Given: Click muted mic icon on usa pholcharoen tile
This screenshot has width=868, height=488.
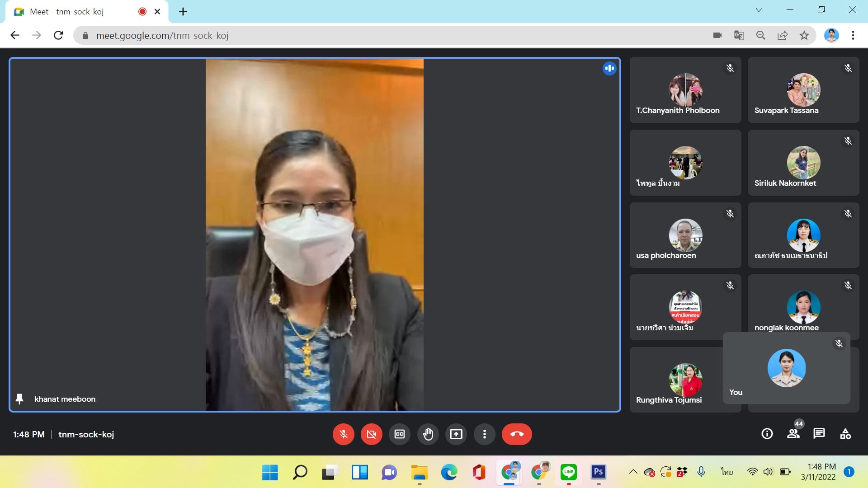Looking at the screenshot, I should (x=730, y=214).
